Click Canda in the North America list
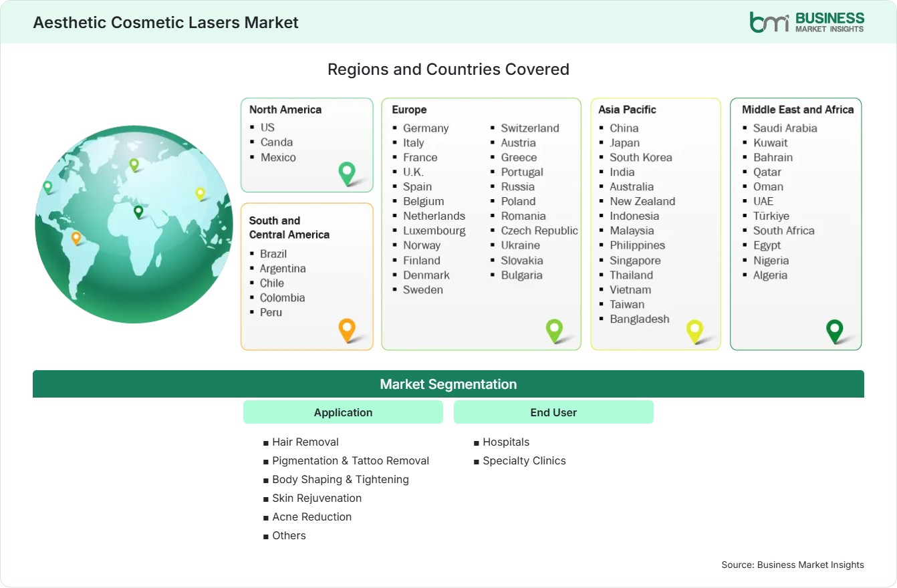897x588 pixels. [x=277, y=142]
